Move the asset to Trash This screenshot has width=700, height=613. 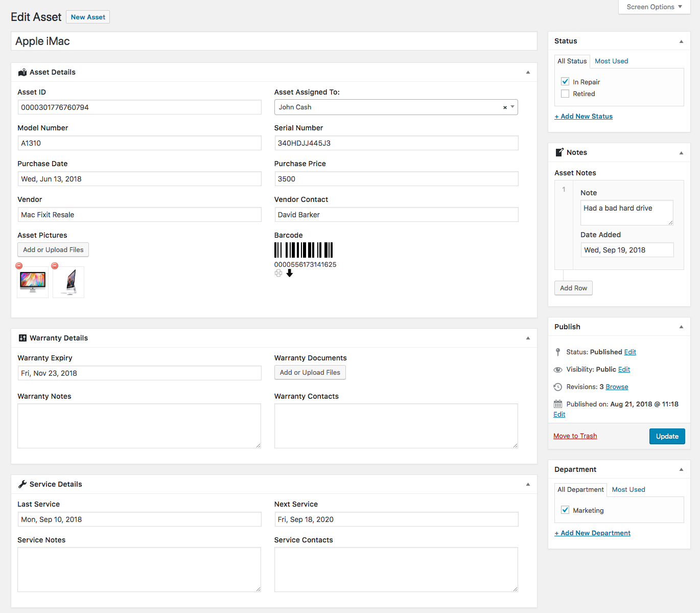click(x=575, y=436)
